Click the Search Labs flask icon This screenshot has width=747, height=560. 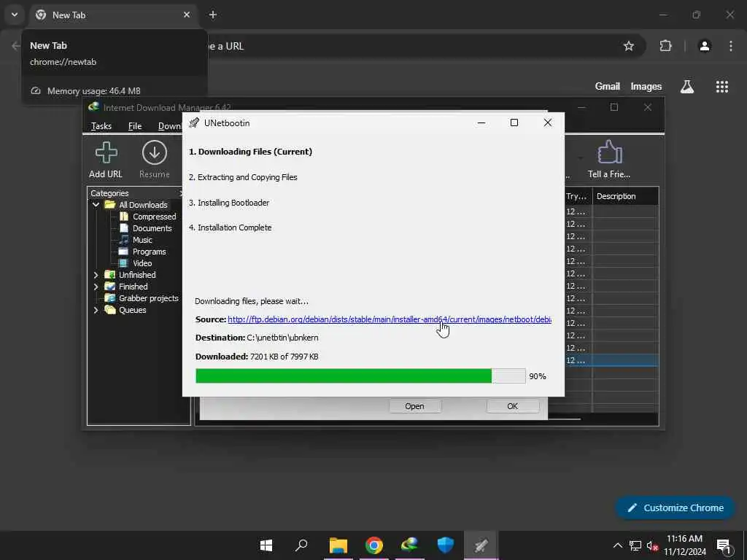[687, 86]
